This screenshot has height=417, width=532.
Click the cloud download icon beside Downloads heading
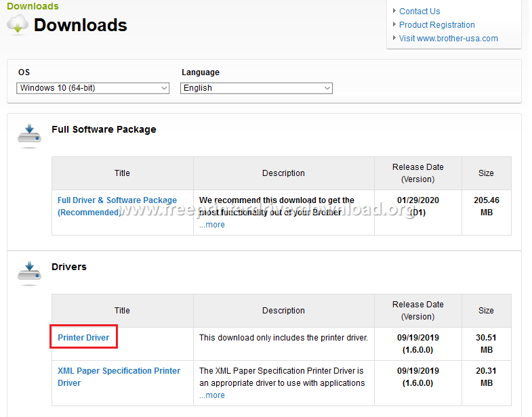(x=18, y=25)
